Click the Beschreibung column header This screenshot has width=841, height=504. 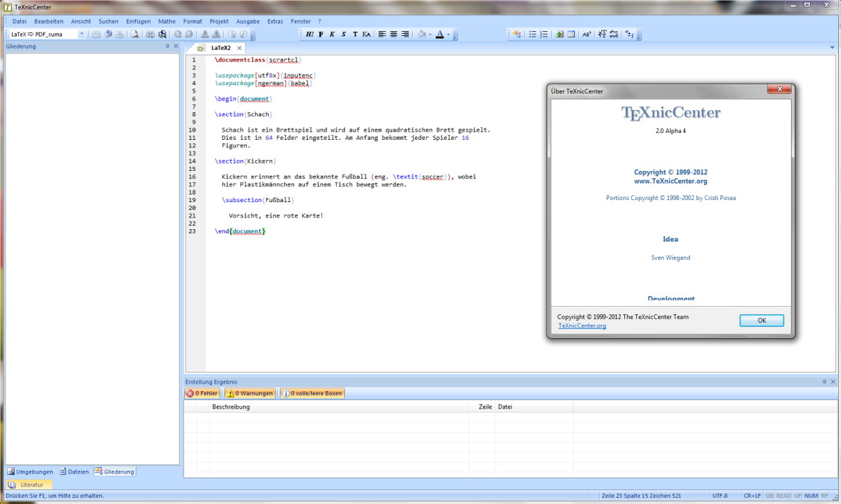tap(339, 407)
